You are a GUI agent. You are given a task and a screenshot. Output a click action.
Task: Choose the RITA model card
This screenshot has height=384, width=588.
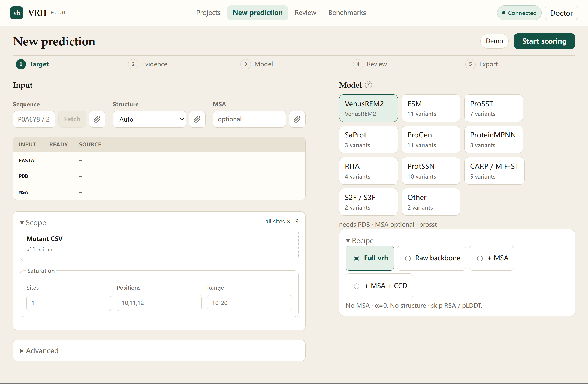368,171
